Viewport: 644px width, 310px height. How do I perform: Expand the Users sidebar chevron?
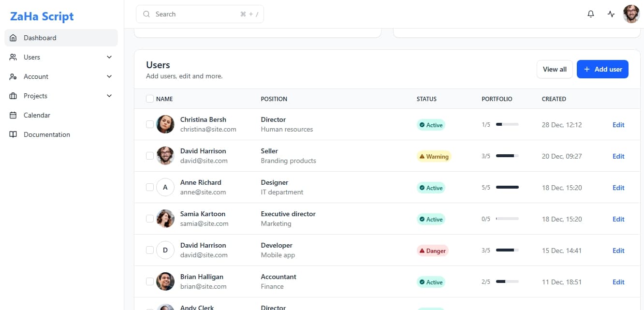tap(109, 57)
